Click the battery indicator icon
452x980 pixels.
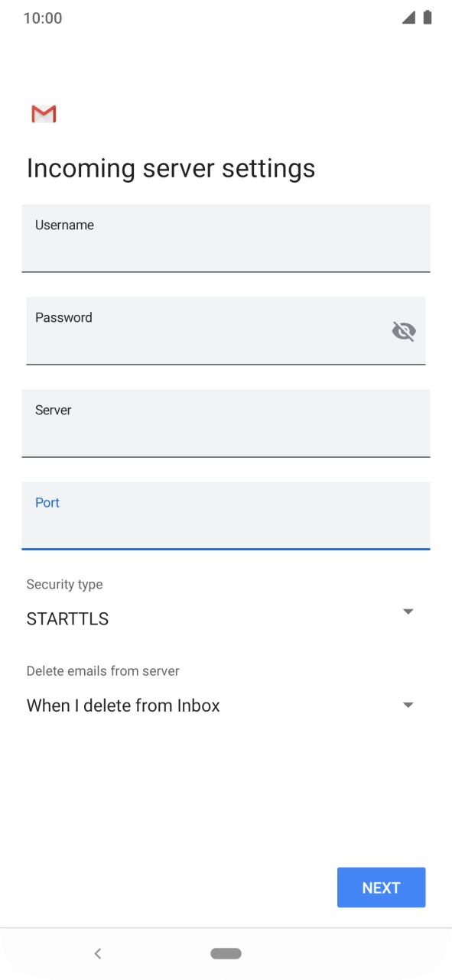(428, 18)
